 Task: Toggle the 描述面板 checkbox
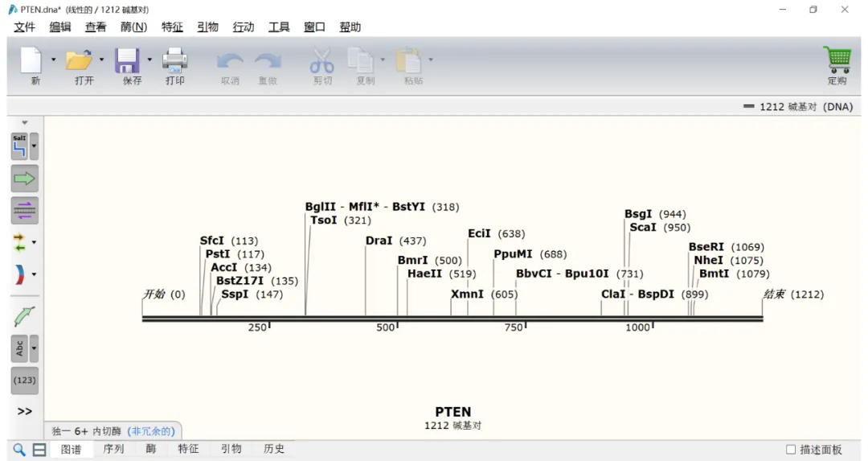(x=791, y=450)
